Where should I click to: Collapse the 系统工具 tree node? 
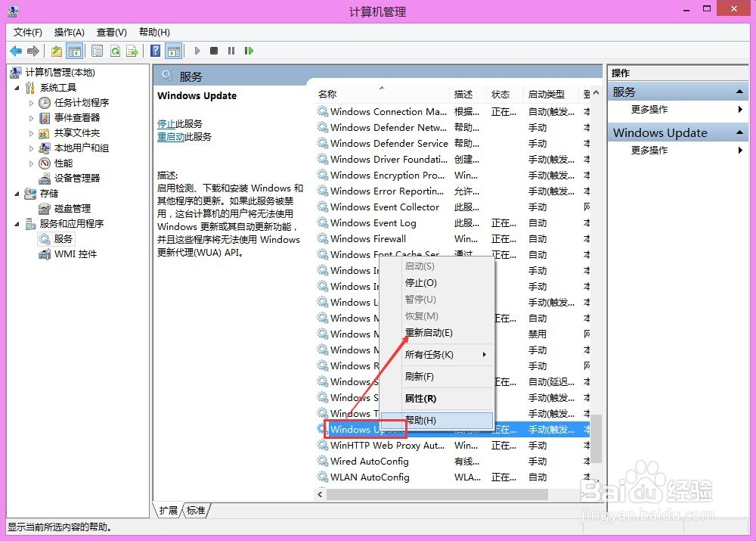pos(15,87)
